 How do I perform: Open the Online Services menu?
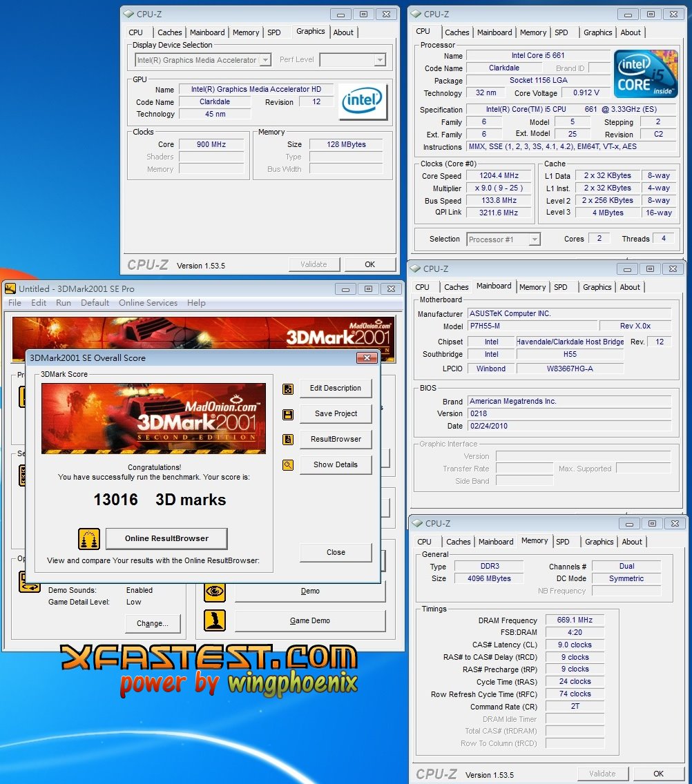pyautogui.click(x=148, y=302)
